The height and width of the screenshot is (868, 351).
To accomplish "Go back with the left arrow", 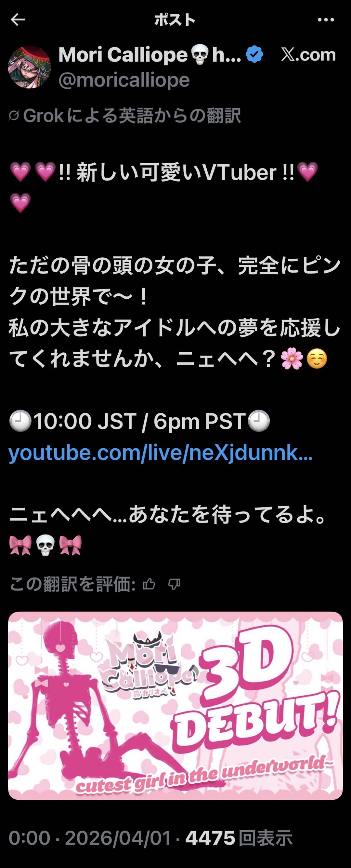I will pyautogui.click(x=18, y=20).
